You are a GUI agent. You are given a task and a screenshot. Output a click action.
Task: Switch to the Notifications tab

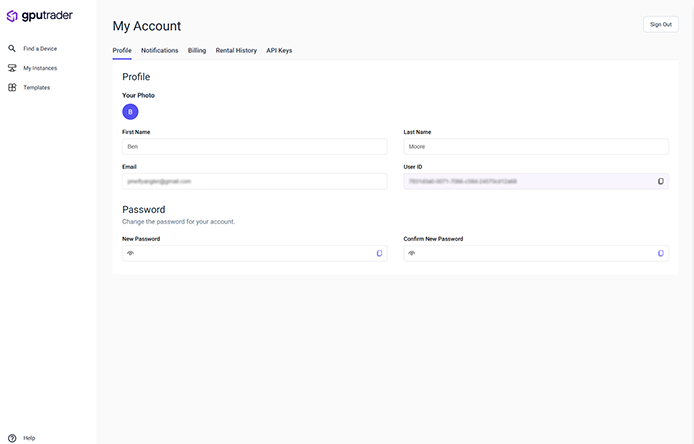coord(160,50)
